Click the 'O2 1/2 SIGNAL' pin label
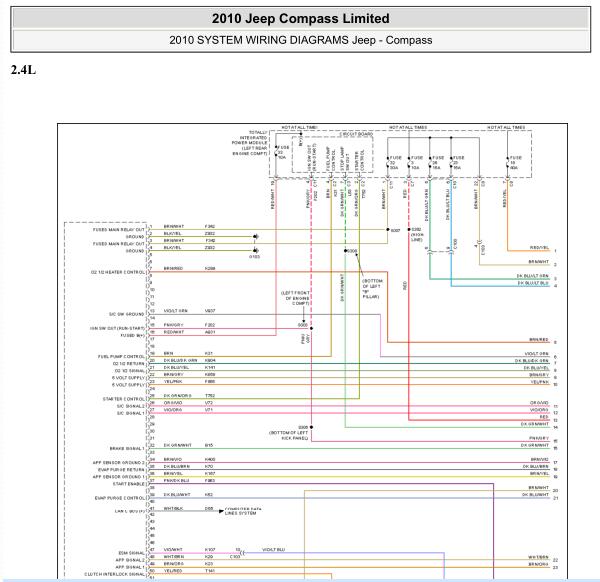This screenshot has width=600, height=582. [130, 371]
